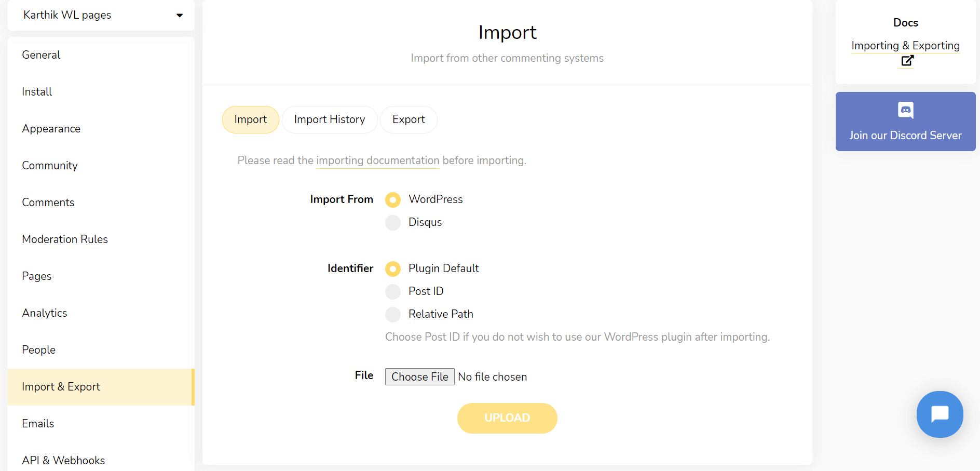
Task: Click the Discord icon on the server banner
Action: click(905, 110)
